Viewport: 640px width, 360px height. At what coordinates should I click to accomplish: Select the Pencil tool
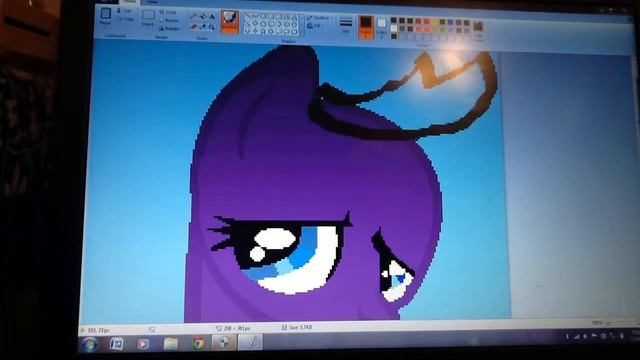coord(193,16)
